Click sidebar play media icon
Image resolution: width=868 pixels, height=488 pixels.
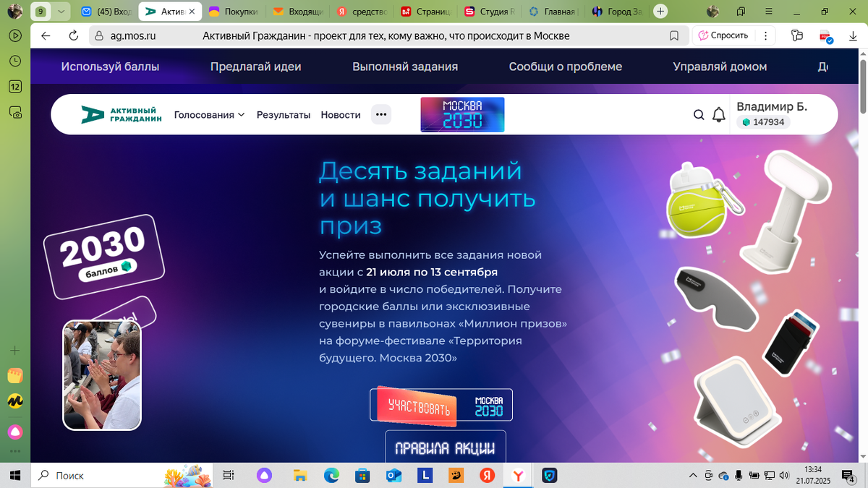(15, 35)
